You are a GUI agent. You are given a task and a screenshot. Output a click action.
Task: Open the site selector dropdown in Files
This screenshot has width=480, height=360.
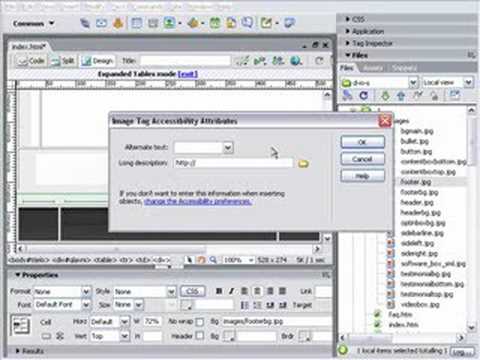[x=413, y=82]
